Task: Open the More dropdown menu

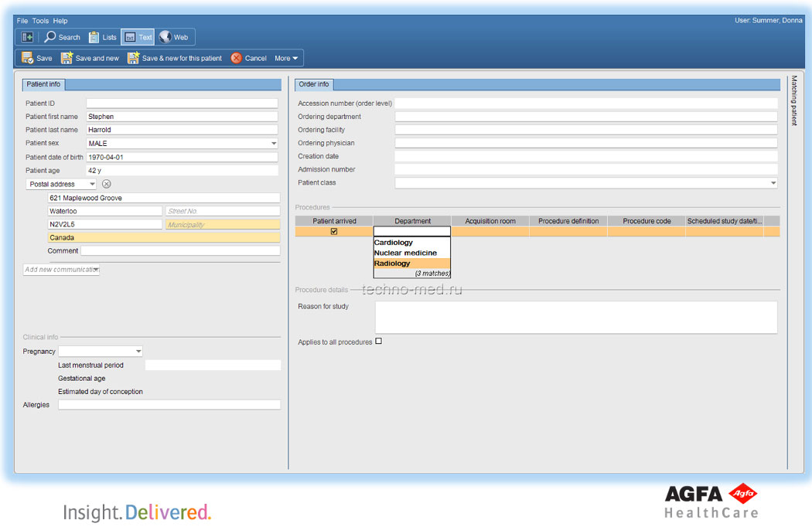Action: coord(286,58)
